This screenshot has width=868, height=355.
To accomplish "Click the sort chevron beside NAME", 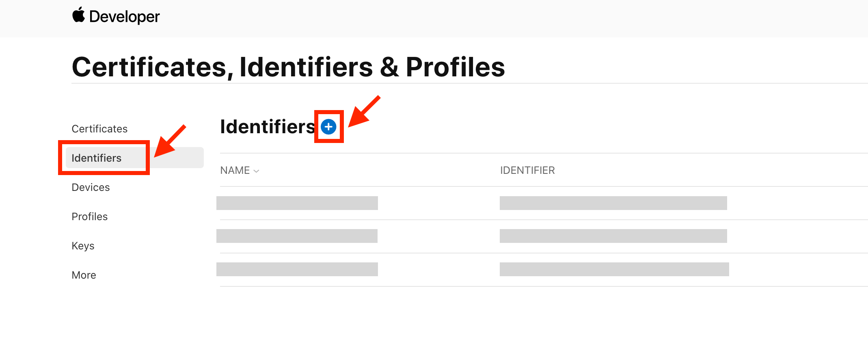I will [256, 171].
